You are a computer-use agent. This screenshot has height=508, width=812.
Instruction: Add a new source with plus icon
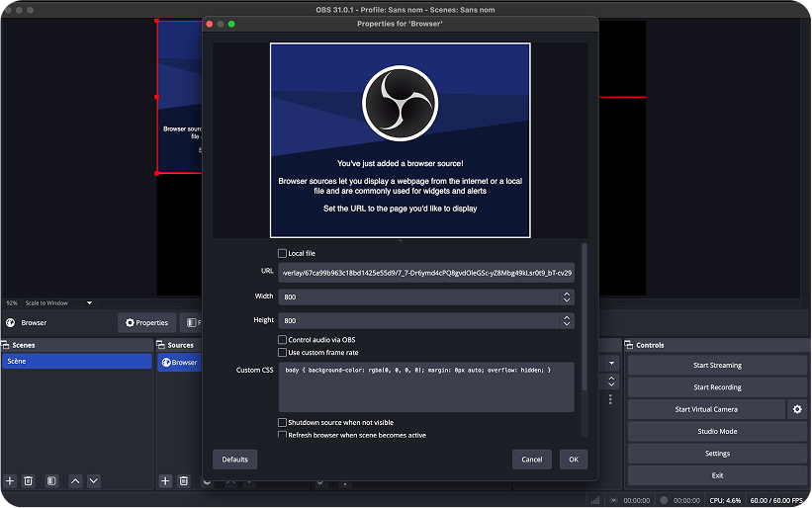[x=165, y=480]
